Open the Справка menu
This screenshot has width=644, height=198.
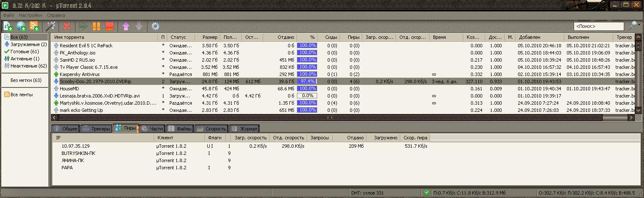tap(56, 15)
